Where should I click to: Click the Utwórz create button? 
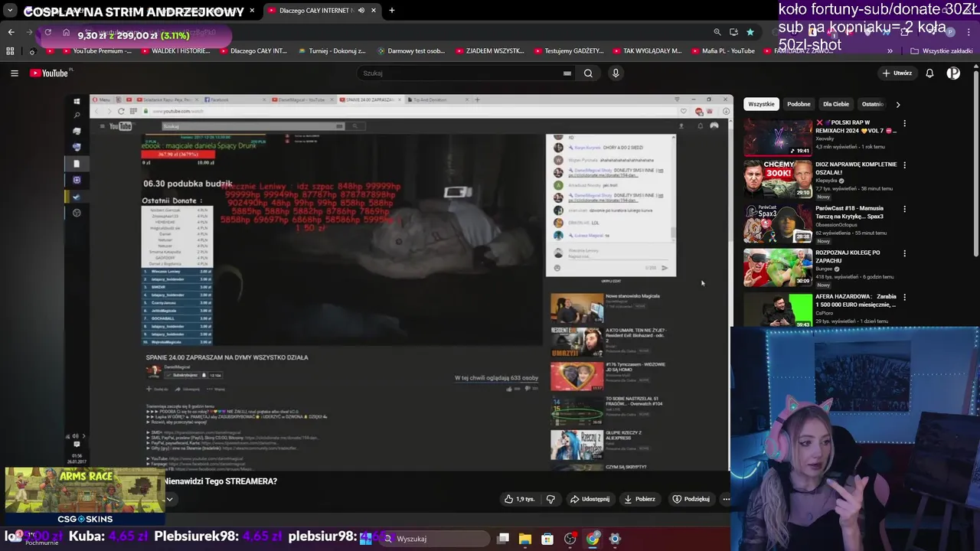click(897, 73)
